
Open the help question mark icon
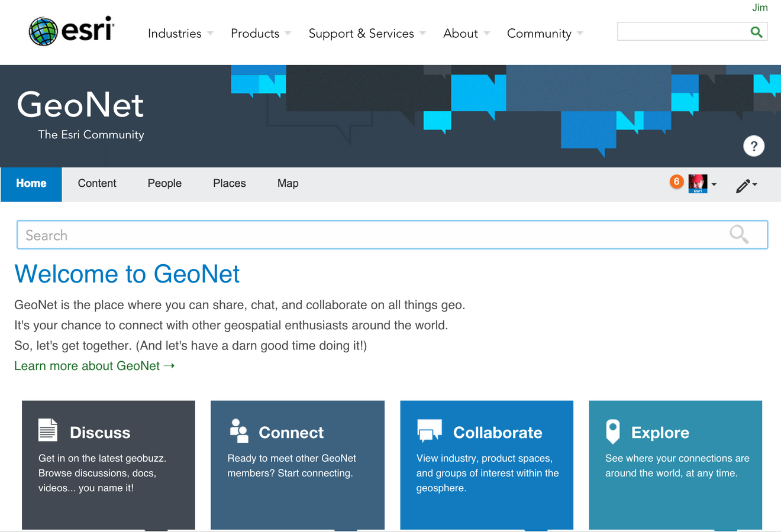coord(754,146)
